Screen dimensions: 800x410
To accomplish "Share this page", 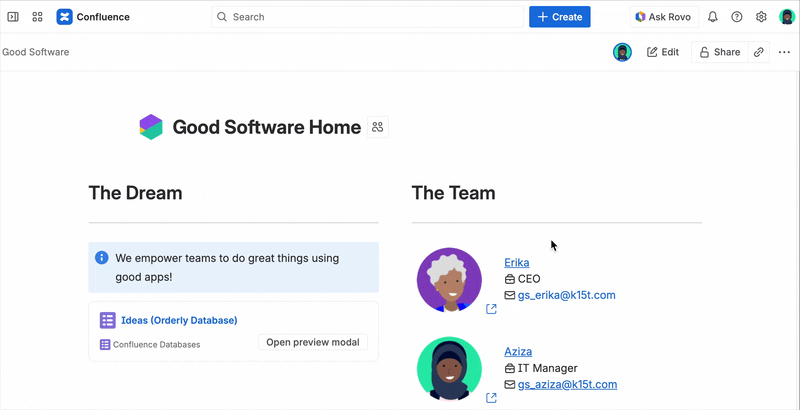I will pos(719,52).
